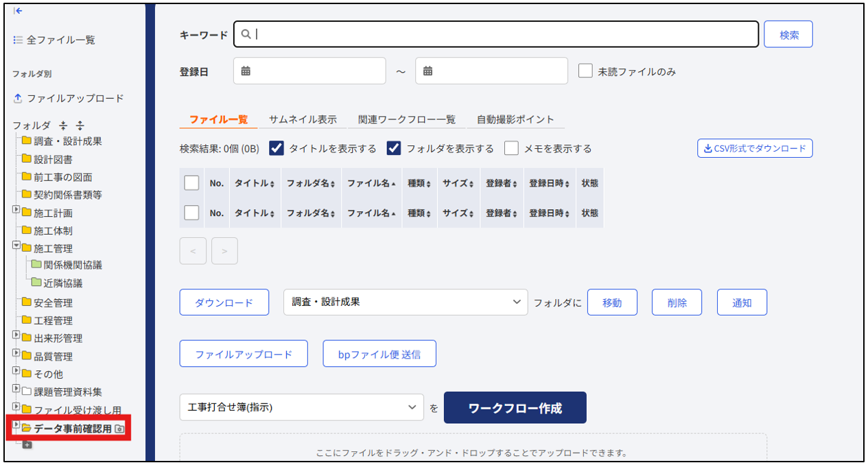Click the drag-and-drop upload area
The image size is (868, 465).
click(473, 446)
